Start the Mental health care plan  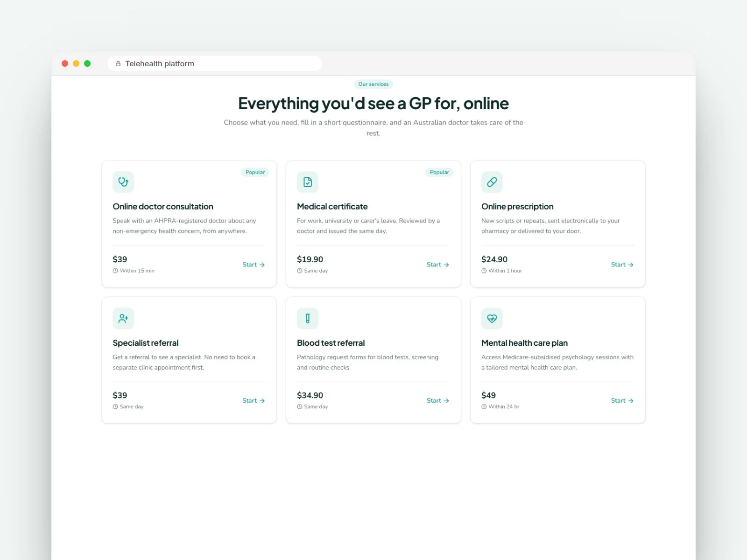(622, 401)
